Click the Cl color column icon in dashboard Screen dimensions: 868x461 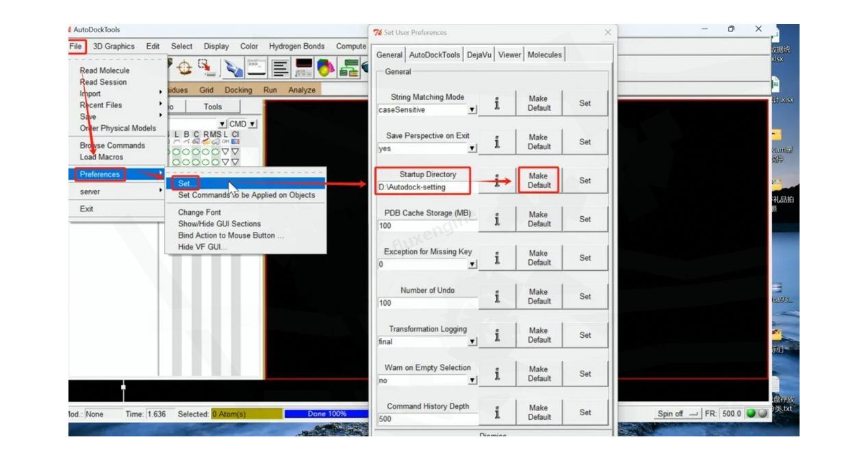[235, 141]
